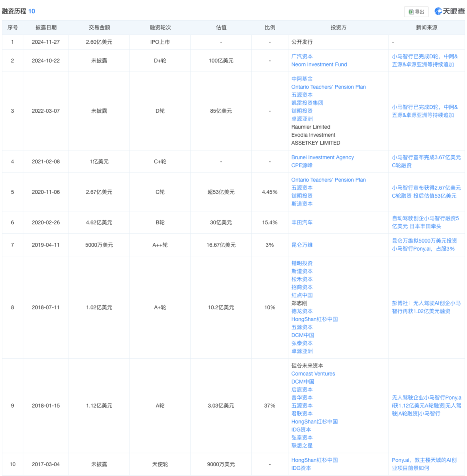This screenshot has width=467, height=476.
Task: Select the investor text Raumier Limited
Action: pos(310,127)
